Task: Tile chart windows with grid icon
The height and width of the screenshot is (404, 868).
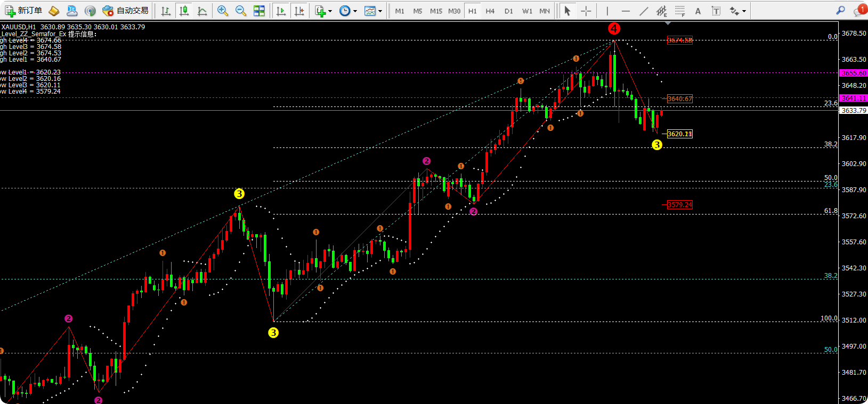Action: 259,11
